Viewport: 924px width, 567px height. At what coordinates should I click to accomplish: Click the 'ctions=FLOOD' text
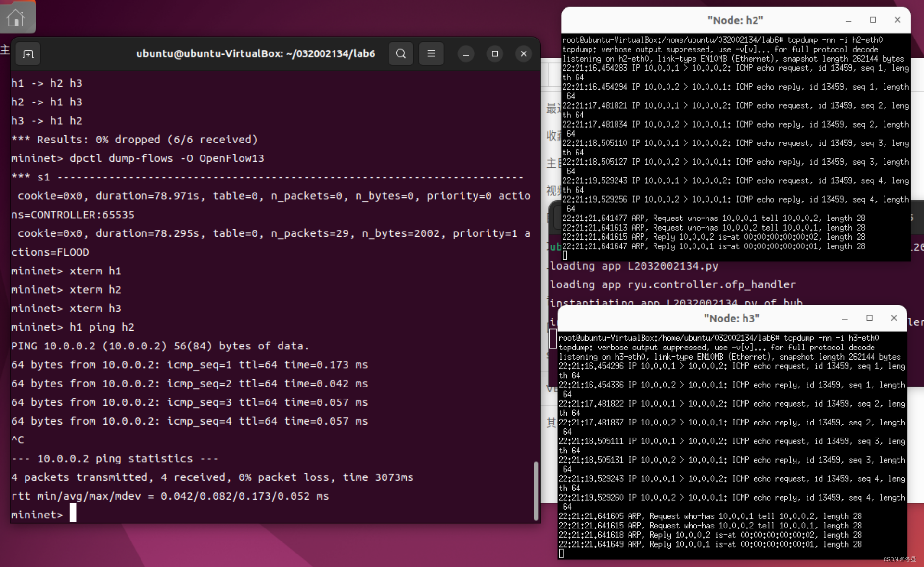click(x=50, y=252)
